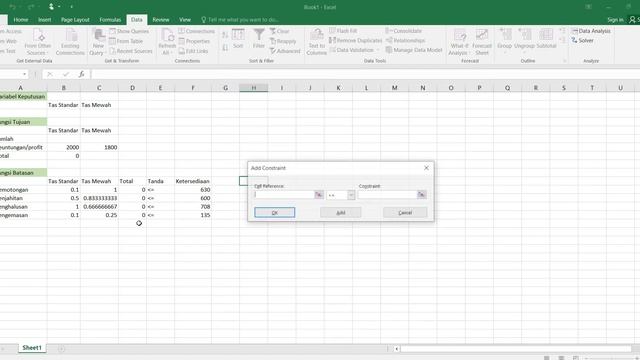This screenshot has width=640, height=360.
Task: Open Manage Data Model
Action: click(414, 50)
